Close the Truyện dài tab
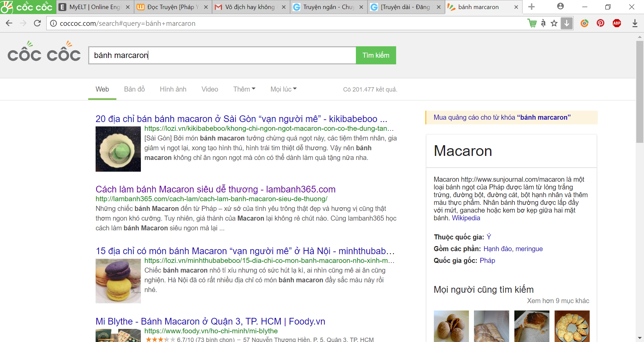 (439, 7)
